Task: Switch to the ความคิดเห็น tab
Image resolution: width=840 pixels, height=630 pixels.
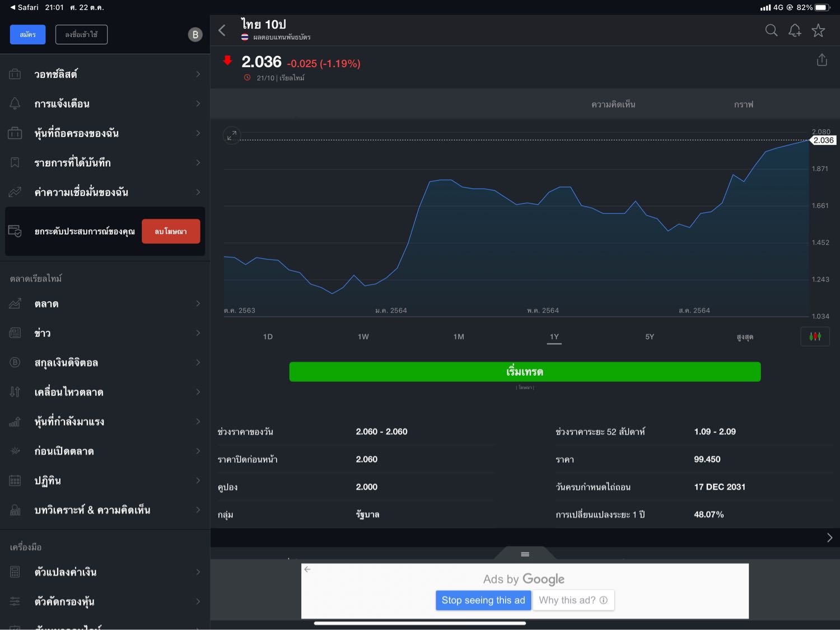Action: (613, 104)
